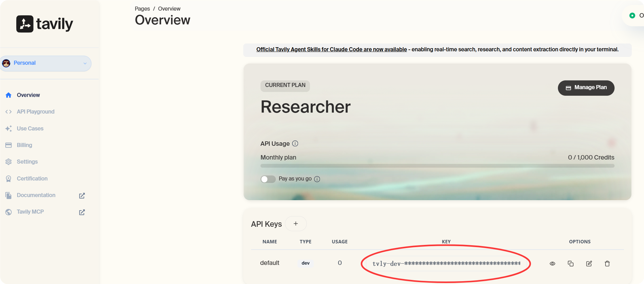This screenshot has width=644, height=284.
Task: Click the Settings gear icon
Action: coord(8,161)
